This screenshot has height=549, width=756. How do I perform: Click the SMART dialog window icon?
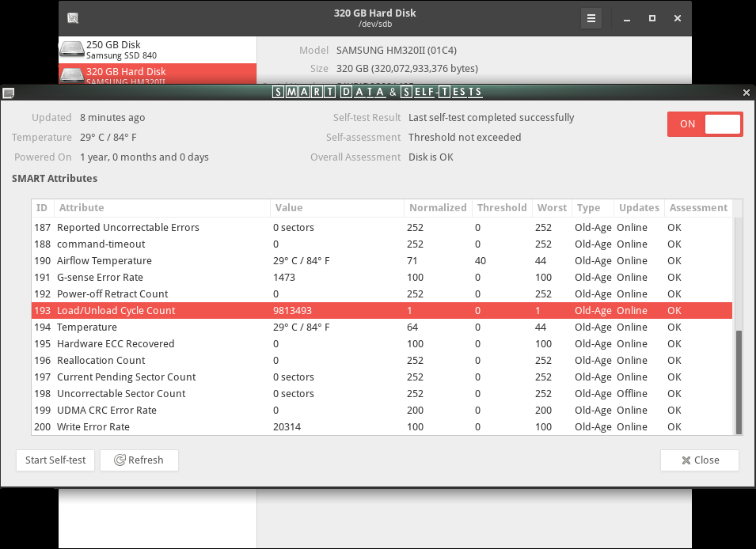pyautogui.click(x=8, y=93)
